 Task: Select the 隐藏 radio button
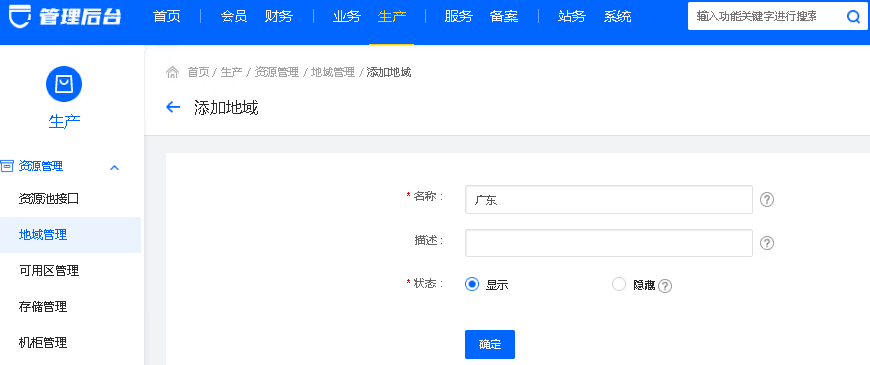[x=619, y=285]
